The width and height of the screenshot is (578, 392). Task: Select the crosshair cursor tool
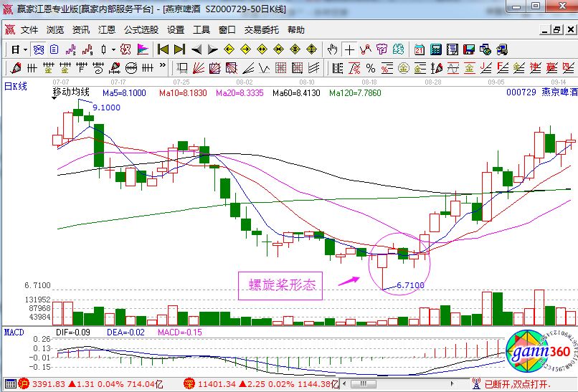coord(349,49)
